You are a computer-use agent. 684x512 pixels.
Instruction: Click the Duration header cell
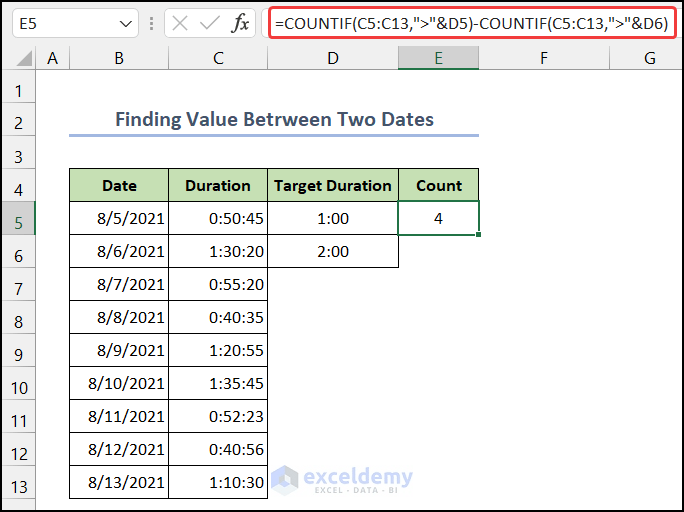pos(218,185)
